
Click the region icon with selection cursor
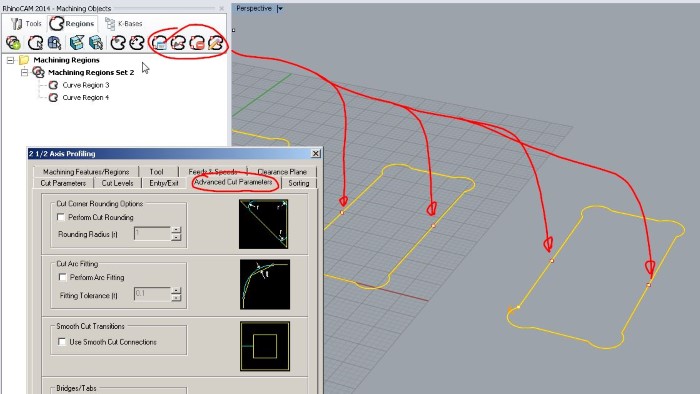tap(35, 43)
